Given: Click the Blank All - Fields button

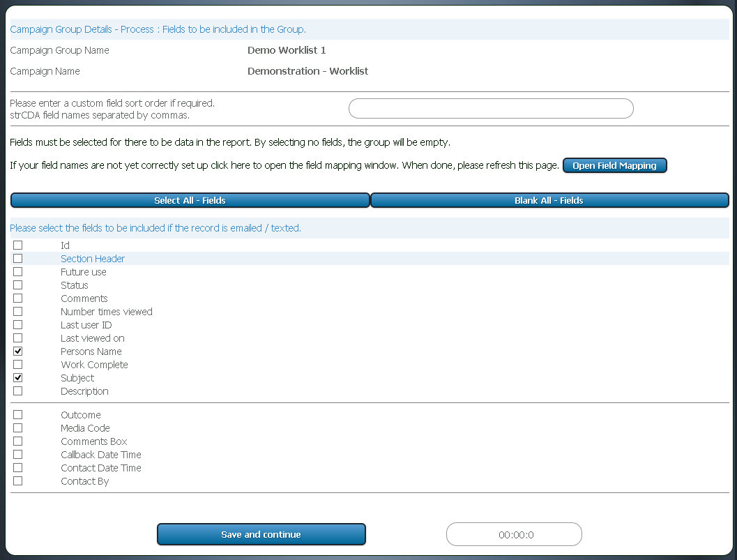Looking at the screenshot, I should (x=549, y=200).
